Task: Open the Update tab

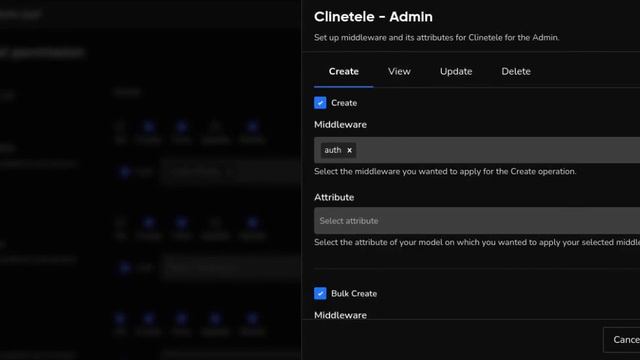Action: (456, 71)
